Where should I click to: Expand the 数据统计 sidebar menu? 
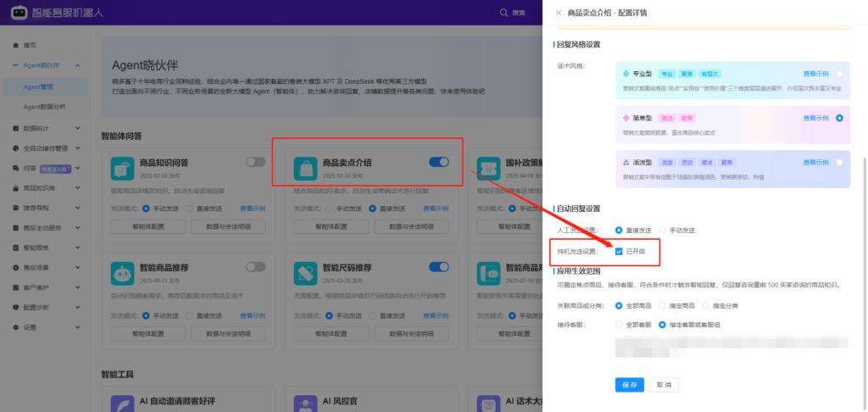(x=77, y=129)
